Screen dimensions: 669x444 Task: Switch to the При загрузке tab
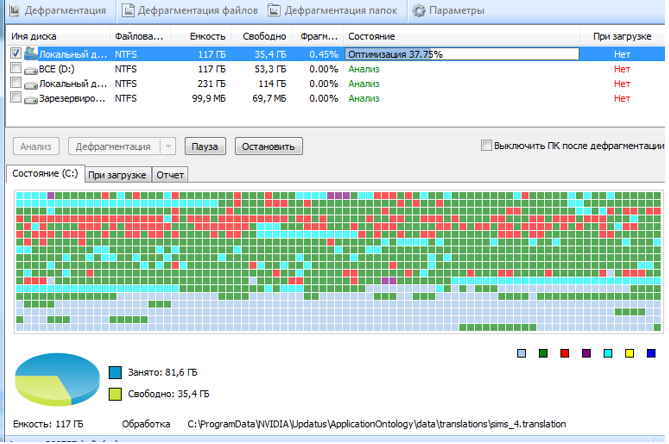117,175
